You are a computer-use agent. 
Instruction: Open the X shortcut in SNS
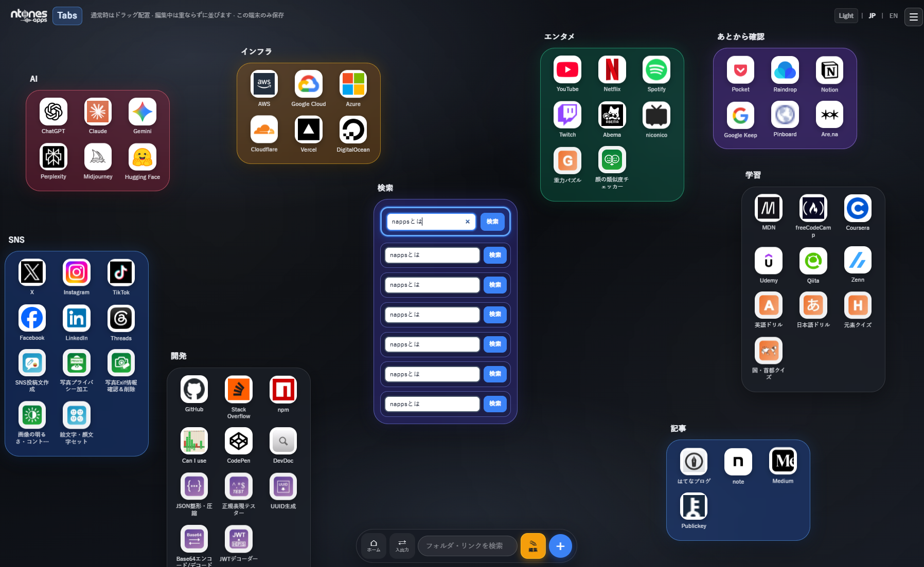click(32, 272)
